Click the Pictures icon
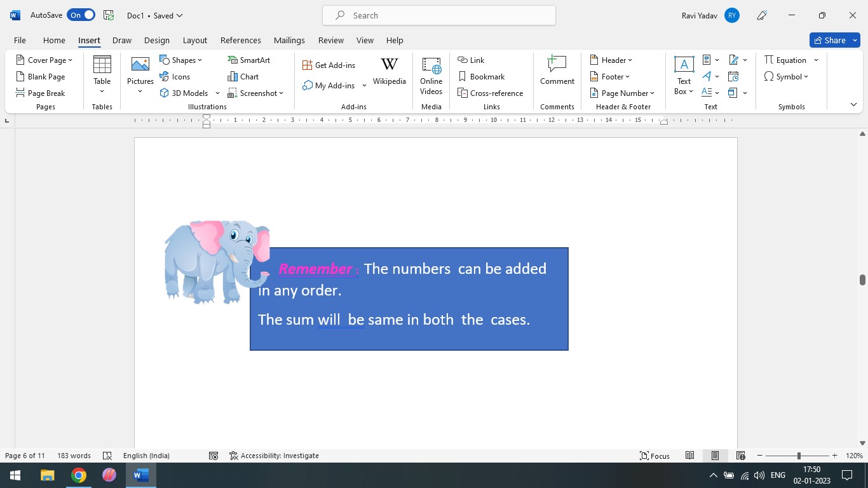 pos(140,69)
